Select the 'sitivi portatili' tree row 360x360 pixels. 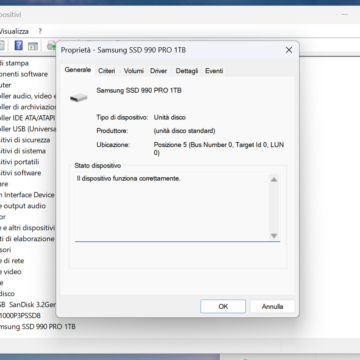click(20, 162)
